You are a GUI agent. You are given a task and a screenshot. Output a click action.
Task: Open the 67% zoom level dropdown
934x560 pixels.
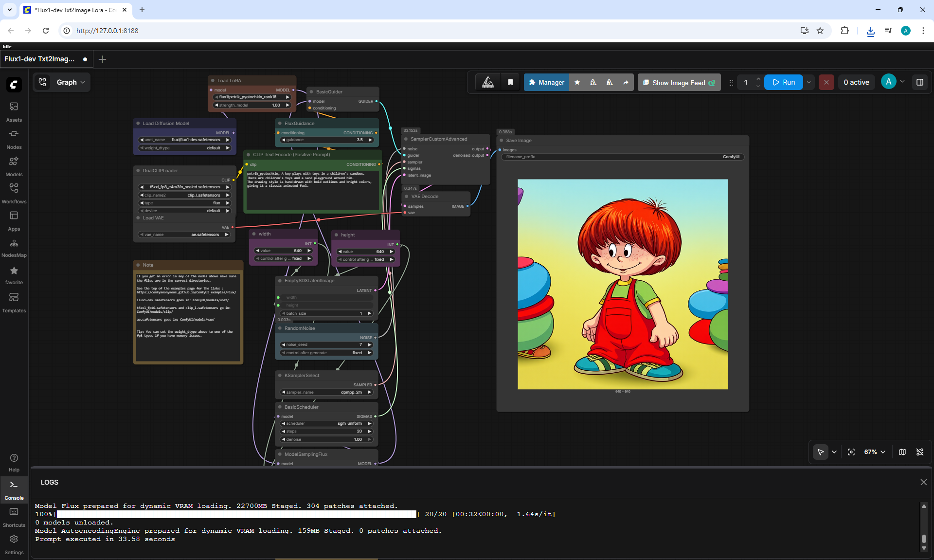[x=875, y=452]
